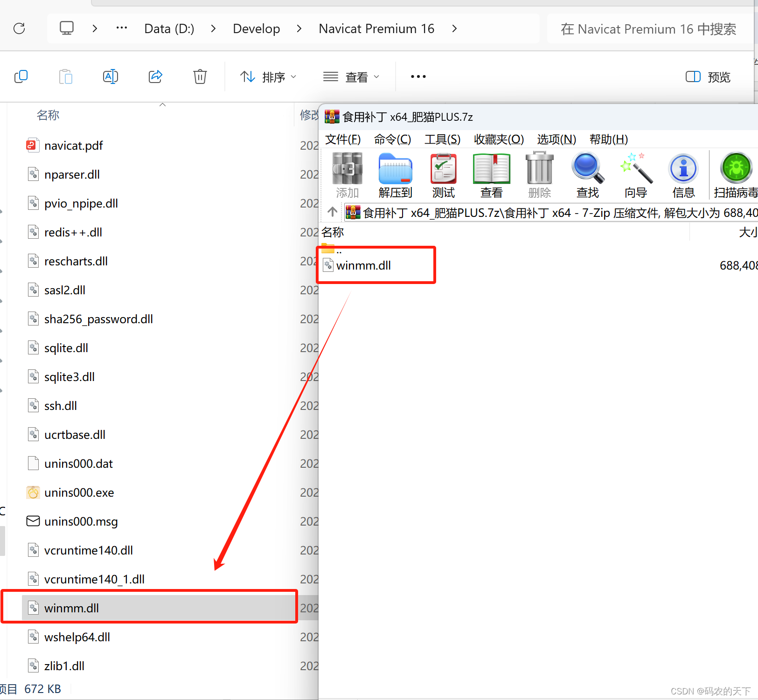The width and height of the screenshot is (758, 700).
Task: Click Develop in breadcrumb
Action: (x=257, y=28)
